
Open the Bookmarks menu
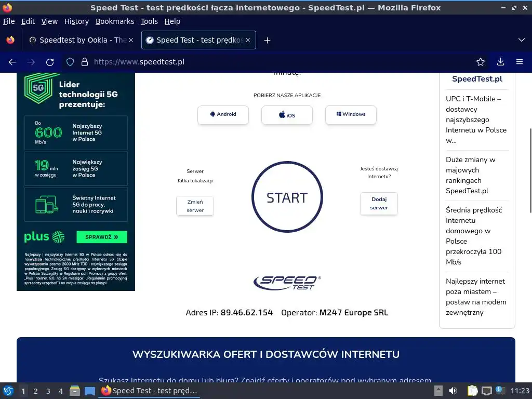115,21
